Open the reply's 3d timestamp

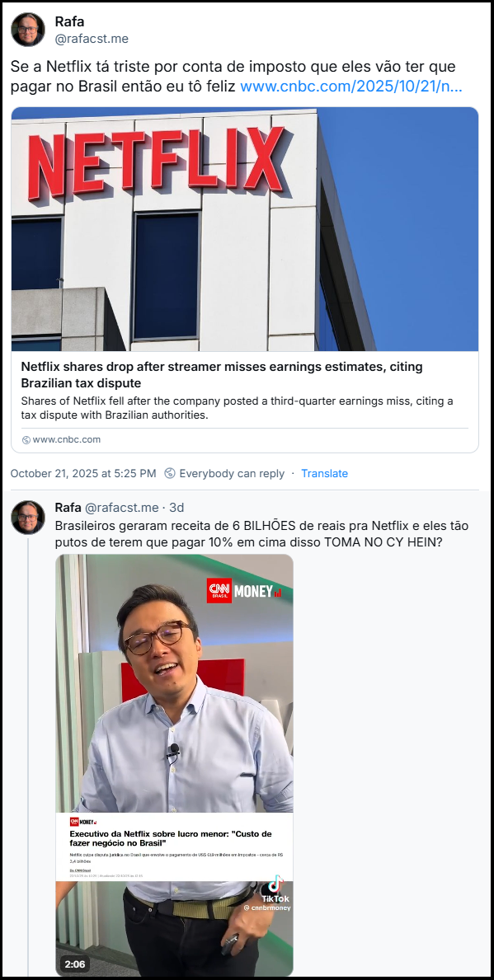(x=177, y=508)
